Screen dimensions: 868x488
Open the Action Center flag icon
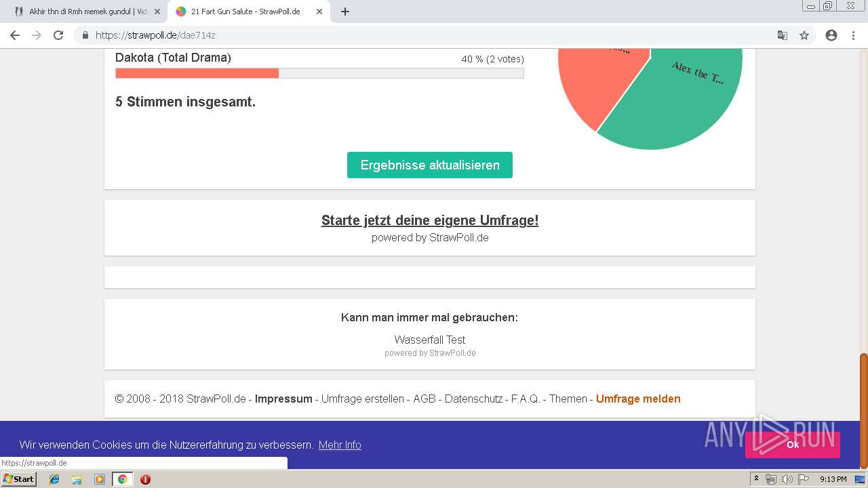[804, 479]
